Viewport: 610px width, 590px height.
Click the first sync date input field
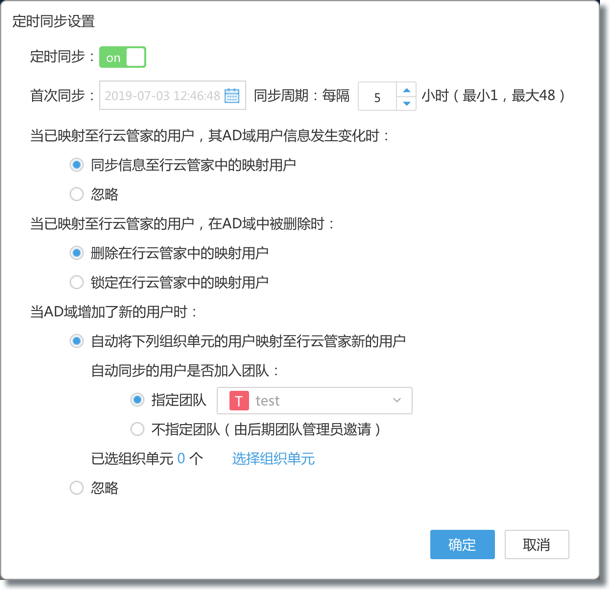pos(162,96)
